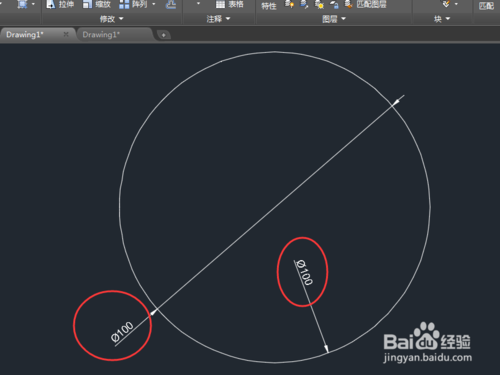Click the layer icon with yellow bulb
This screenshot has width=500, height=375.
[x=289, y=4]
